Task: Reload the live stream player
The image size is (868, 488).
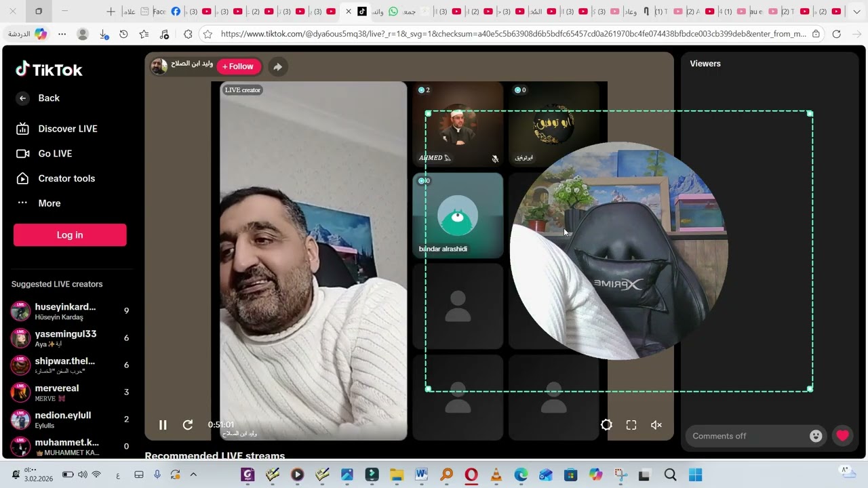Action: pyautogui.click(x=188, y=425)
